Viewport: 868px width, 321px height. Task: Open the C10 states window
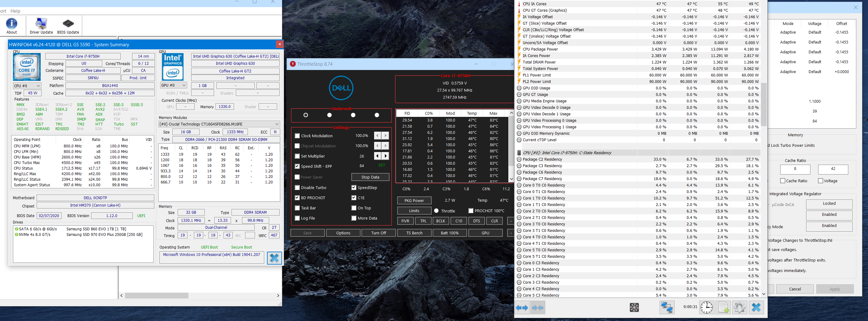click(x=458, y=221)
